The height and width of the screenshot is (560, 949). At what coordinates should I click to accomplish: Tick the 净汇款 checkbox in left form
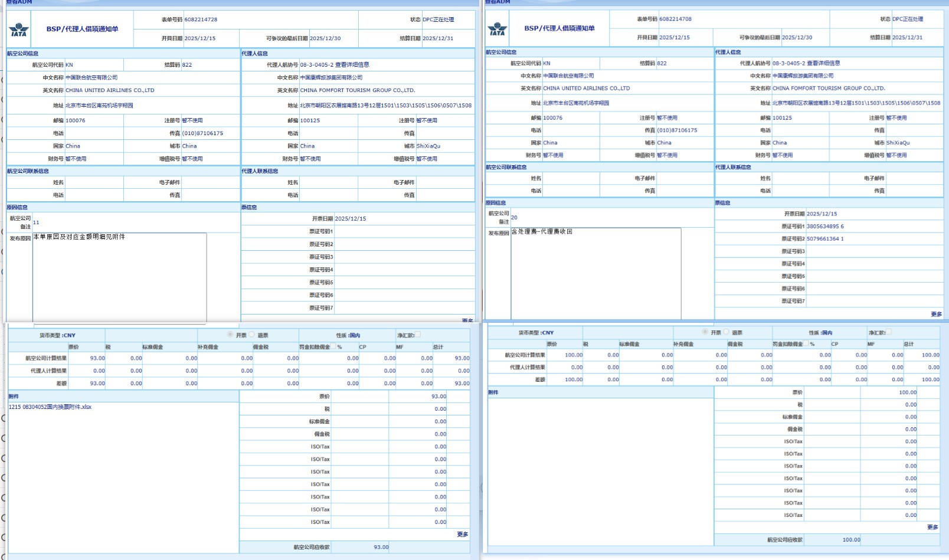click(x=418, y=335)
